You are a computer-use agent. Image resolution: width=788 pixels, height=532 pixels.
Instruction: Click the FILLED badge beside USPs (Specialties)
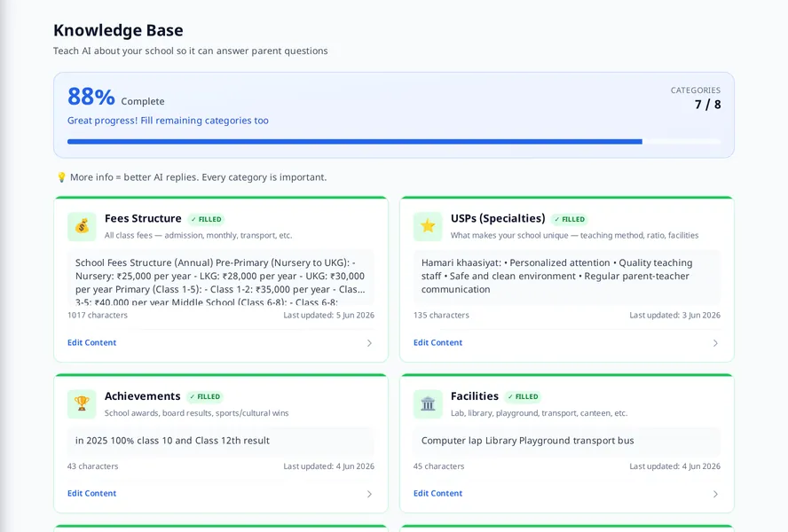(x=570, y=220)
